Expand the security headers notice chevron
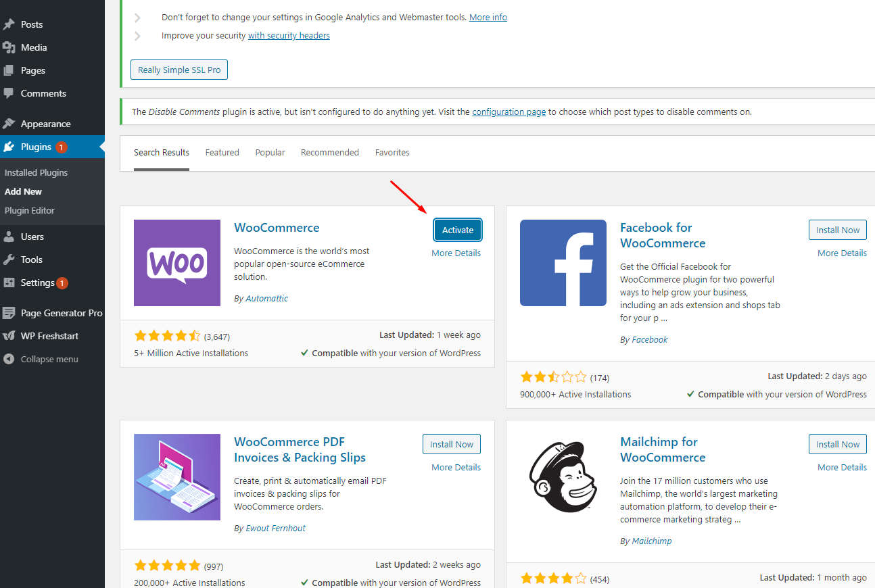 137,36
